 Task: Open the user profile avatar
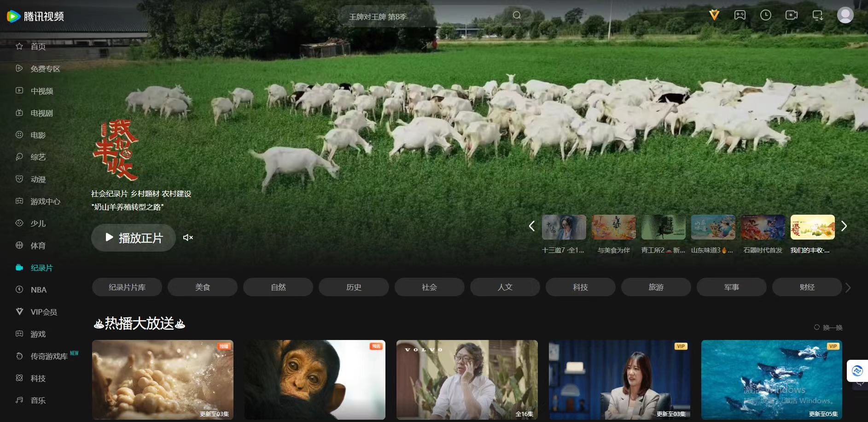coord(845,15)
